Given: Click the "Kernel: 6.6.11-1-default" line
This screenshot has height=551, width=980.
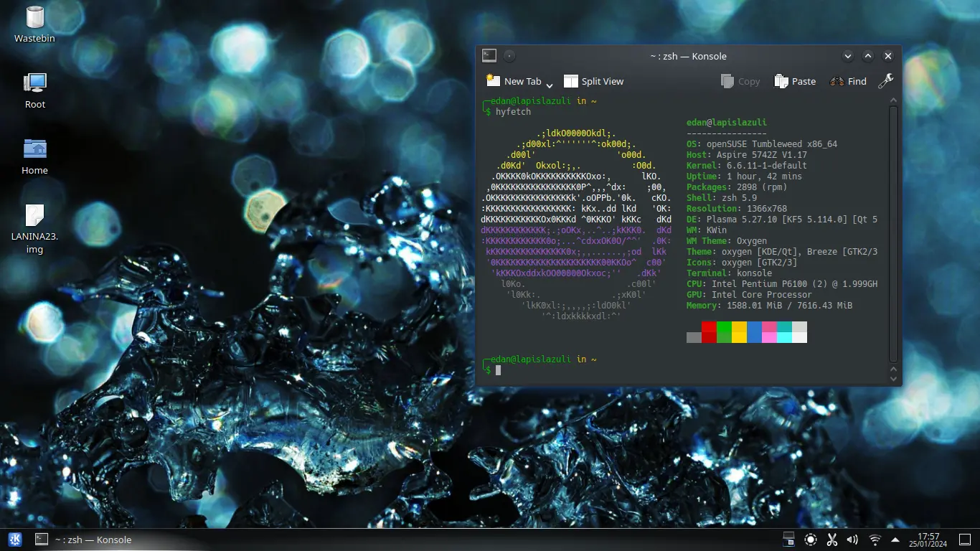Looking at the screenshot, I should point(747,166).
